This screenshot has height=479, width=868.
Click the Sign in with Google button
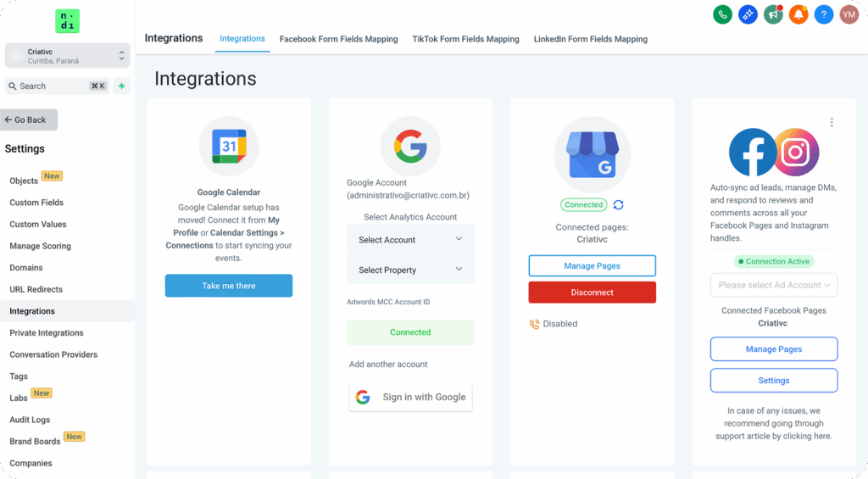[x=410, y=397]
